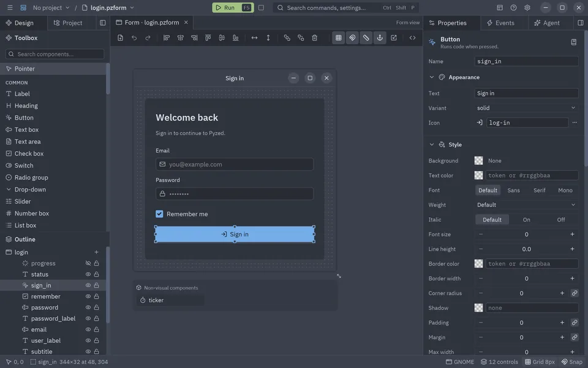Click the ellipsis to browse icons

575,123
